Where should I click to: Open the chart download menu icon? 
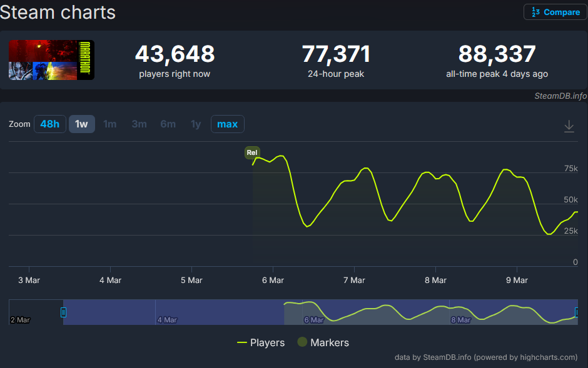[569, 126]
